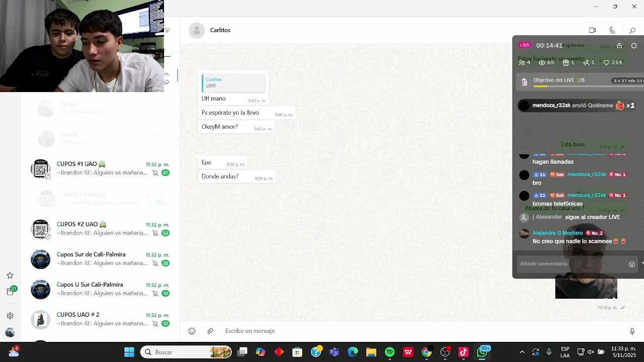Open the emoji picker in message bar

[x=192, y=331]
